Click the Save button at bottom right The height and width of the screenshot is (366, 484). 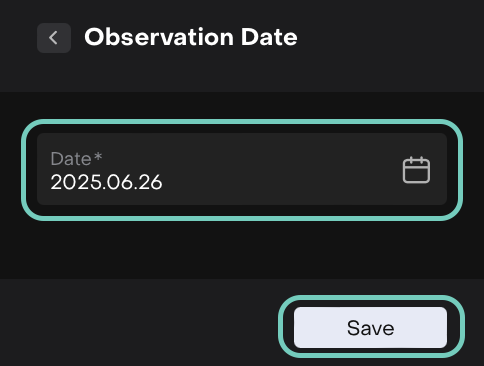coord(370,328)
